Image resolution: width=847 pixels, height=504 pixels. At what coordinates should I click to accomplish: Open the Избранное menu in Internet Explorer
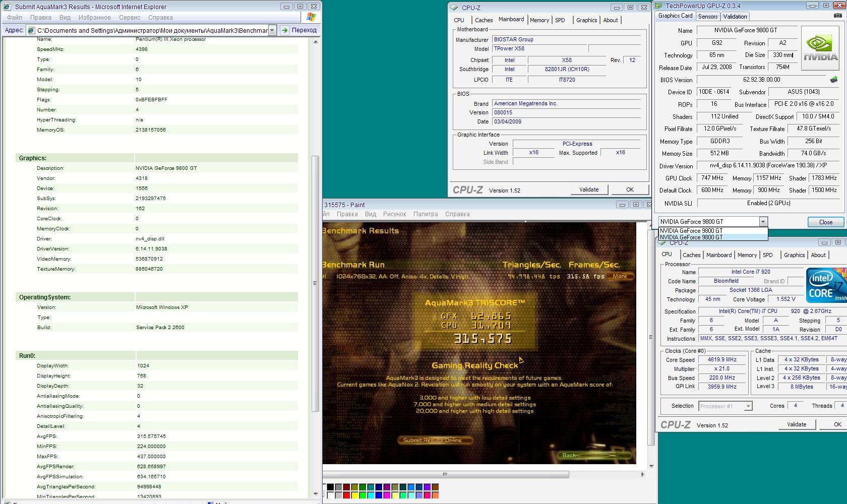(94, 17)
